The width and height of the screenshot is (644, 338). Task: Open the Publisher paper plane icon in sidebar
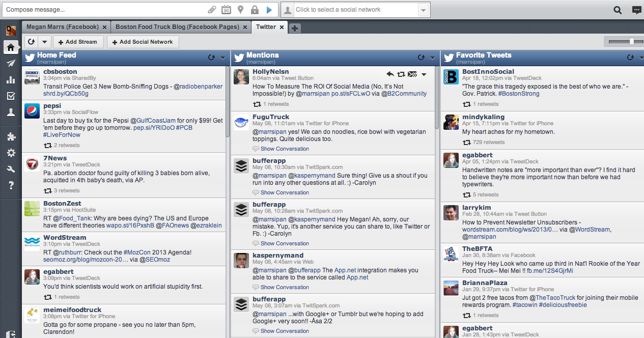pyautogui.click(x=11, y=63)
